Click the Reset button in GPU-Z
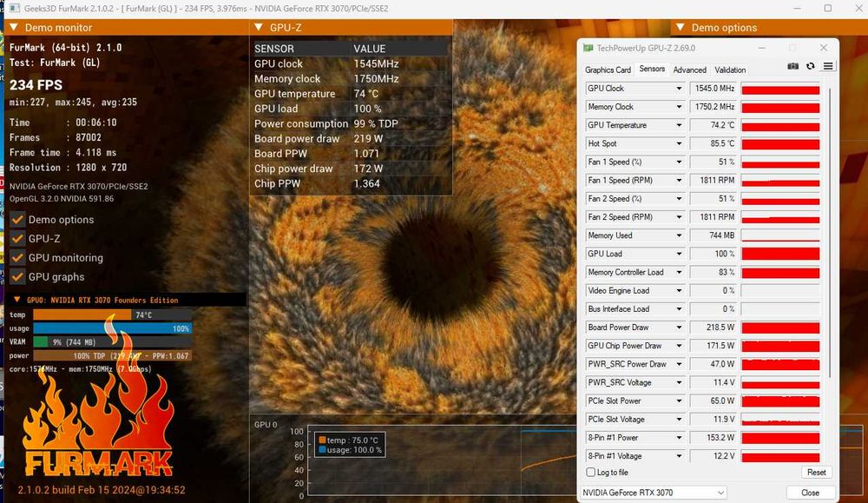This screenshot has height=503, width=868. [816, 473]
